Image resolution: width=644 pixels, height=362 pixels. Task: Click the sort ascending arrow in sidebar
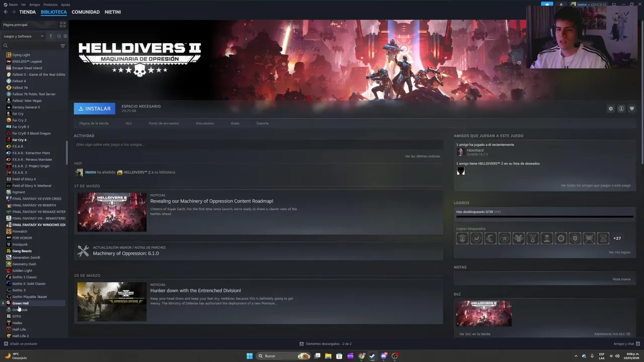(50, 36)
